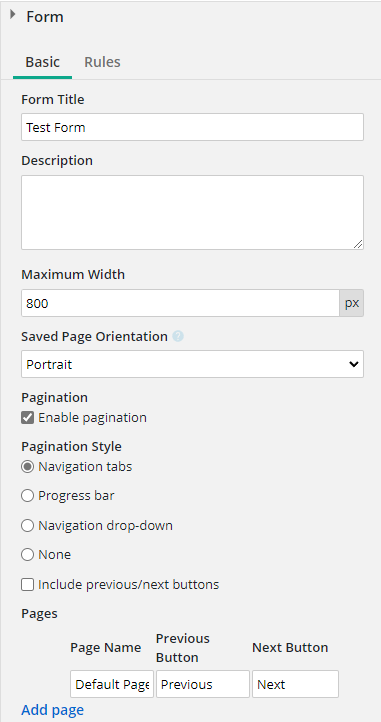Select the Basic tab
The height and width of the screenshot is (722, 381).
(x=42, y=62)
